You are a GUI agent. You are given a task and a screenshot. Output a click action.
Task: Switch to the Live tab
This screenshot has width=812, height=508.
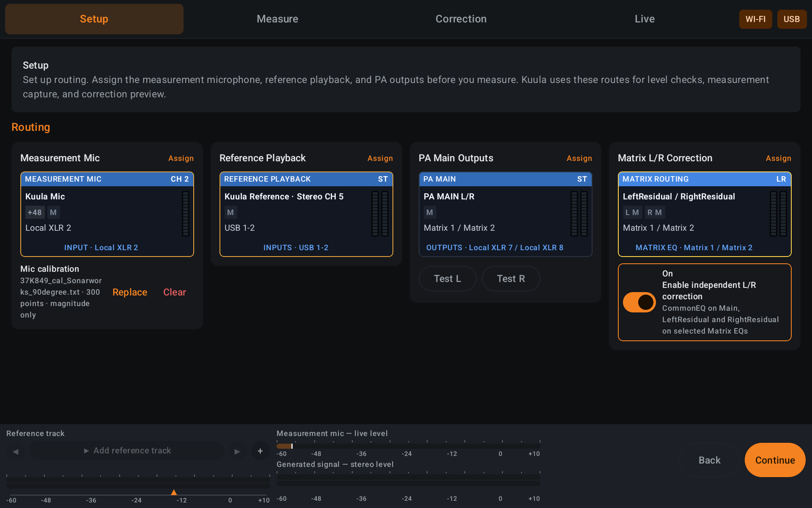pos(645,19)
